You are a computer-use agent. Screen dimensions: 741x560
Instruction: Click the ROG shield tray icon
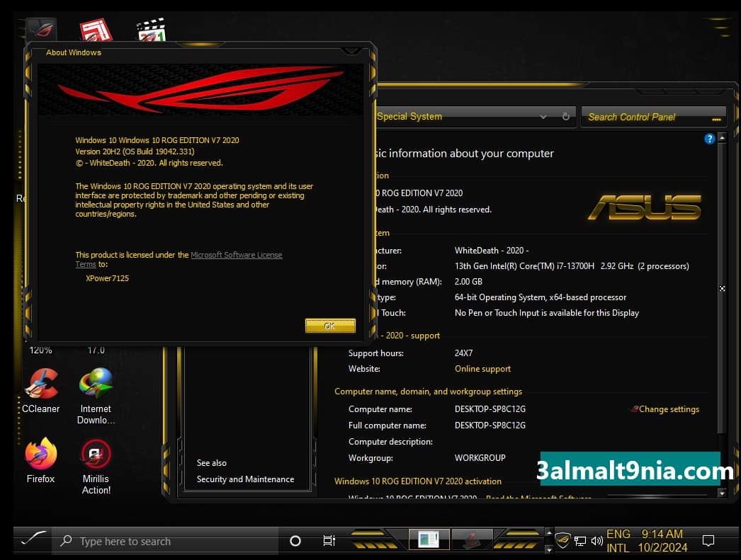562,540
